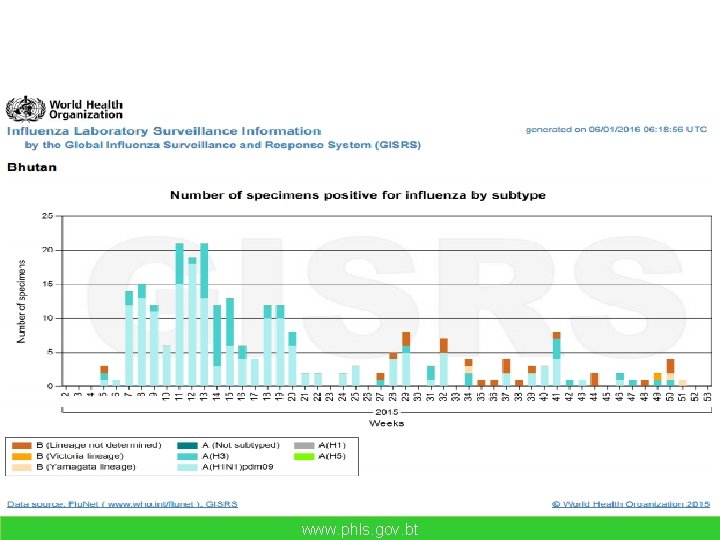
Task: Click the week 15 bar
Action: [x=230, y=342]
